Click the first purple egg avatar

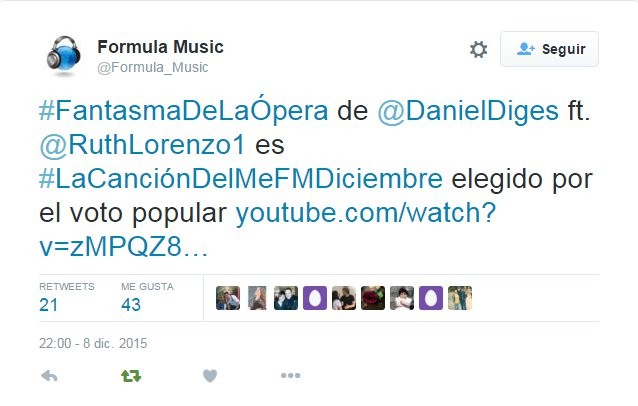point(315,298)
